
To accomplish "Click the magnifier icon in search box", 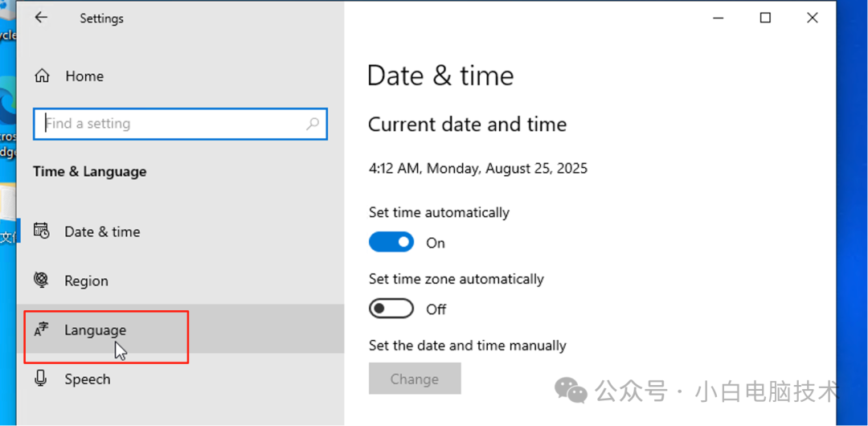I will (313, 124).
